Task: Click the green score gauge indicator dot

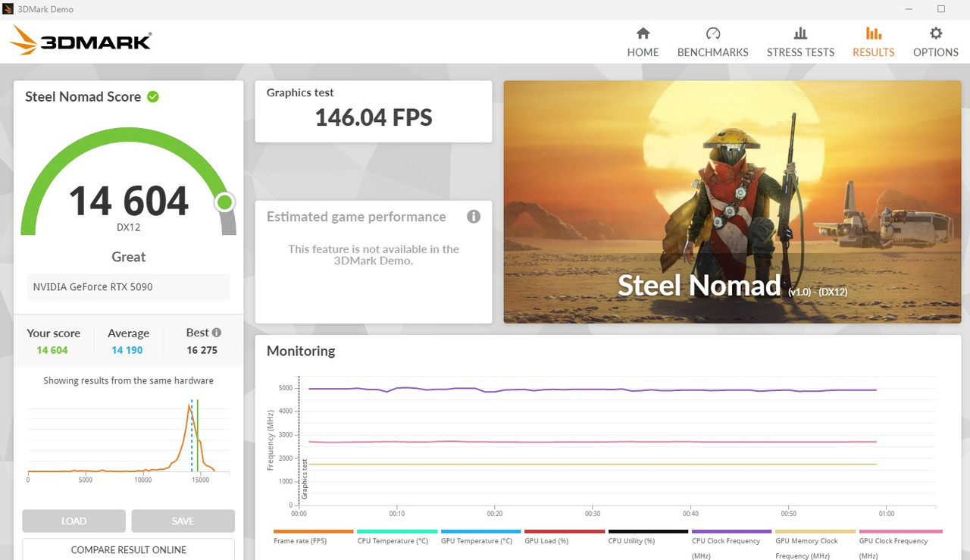Action: (224, 202)
